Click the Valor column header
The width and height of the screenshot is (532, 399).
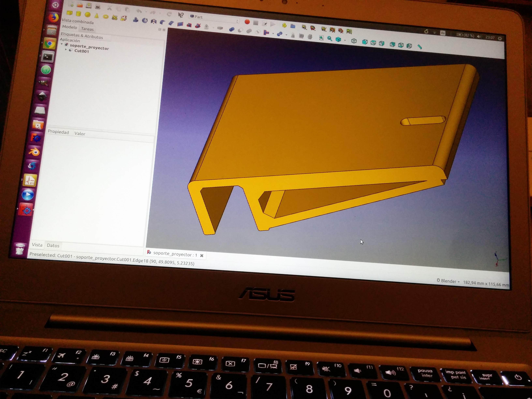(80, 133)
